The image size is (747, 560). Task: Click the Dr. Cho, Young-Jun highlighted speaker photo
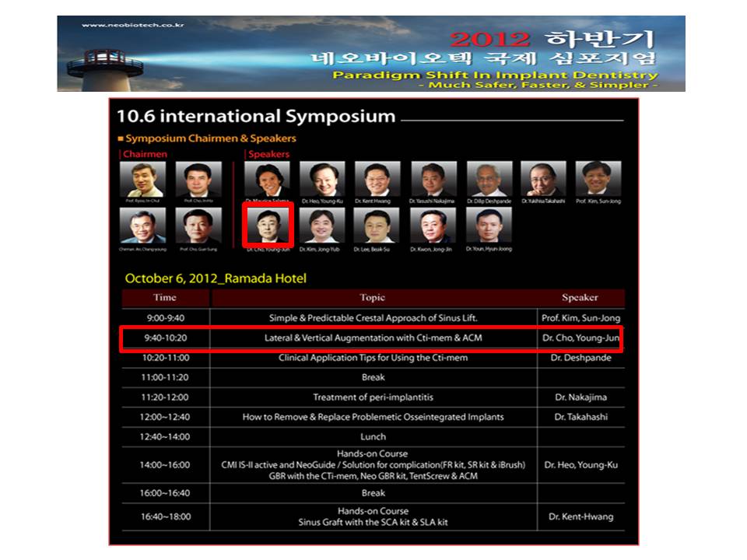pyautogui.click(x=267, y=226)
